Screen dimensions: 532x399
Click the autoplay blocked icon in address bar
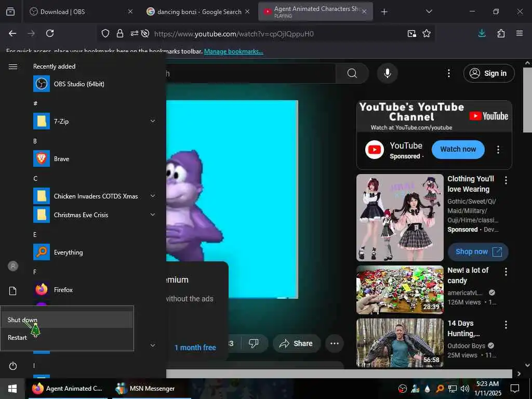[145, 33]
